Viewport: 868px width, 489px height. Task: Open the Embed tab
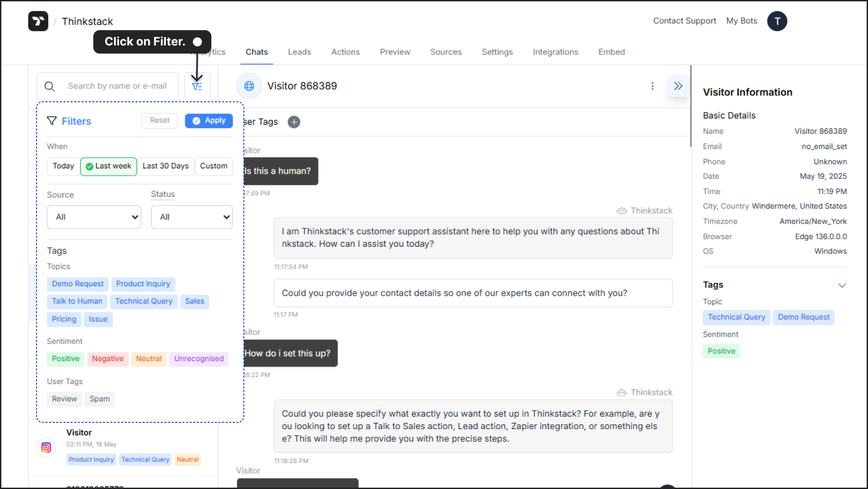click(612, 52)
